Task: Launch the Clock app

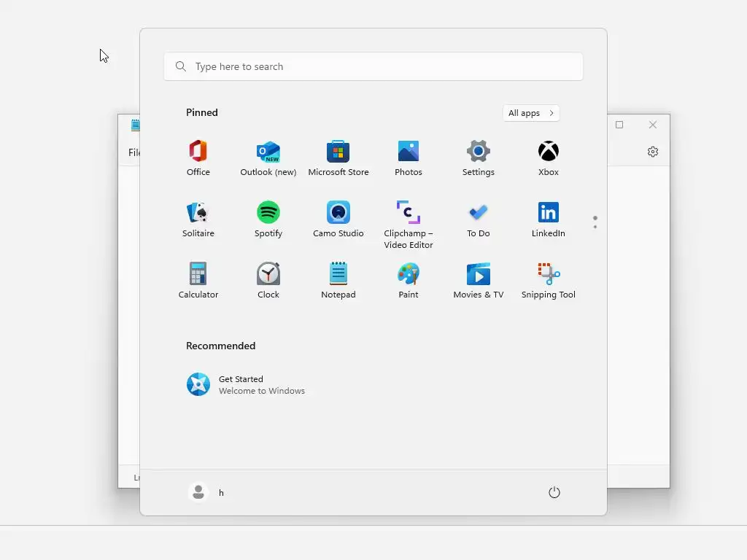Action: (x=268, y=281)
